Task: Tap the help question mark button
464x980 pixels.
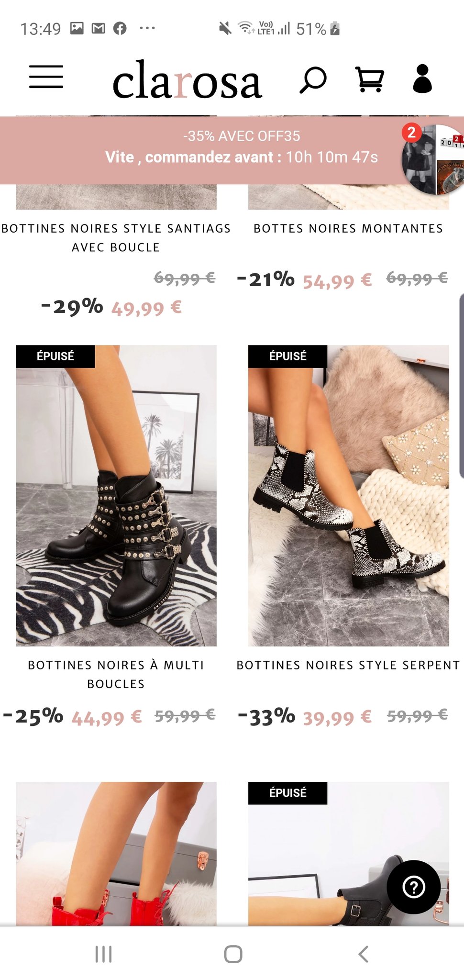Action: 414,887
